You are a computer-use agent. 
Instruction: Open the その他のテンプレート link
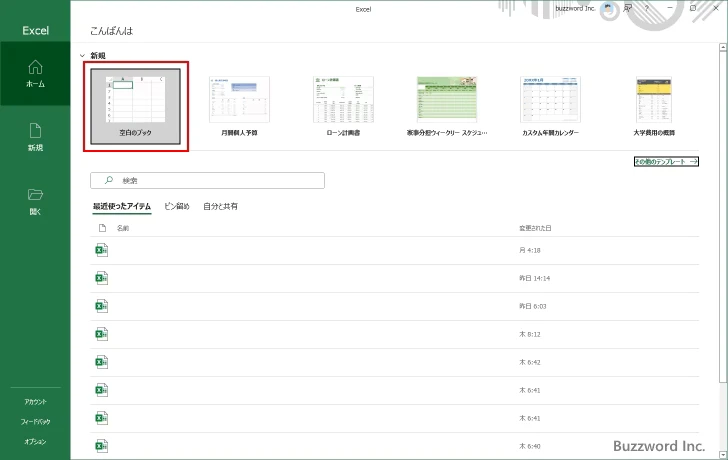click(x=666, y=162)
